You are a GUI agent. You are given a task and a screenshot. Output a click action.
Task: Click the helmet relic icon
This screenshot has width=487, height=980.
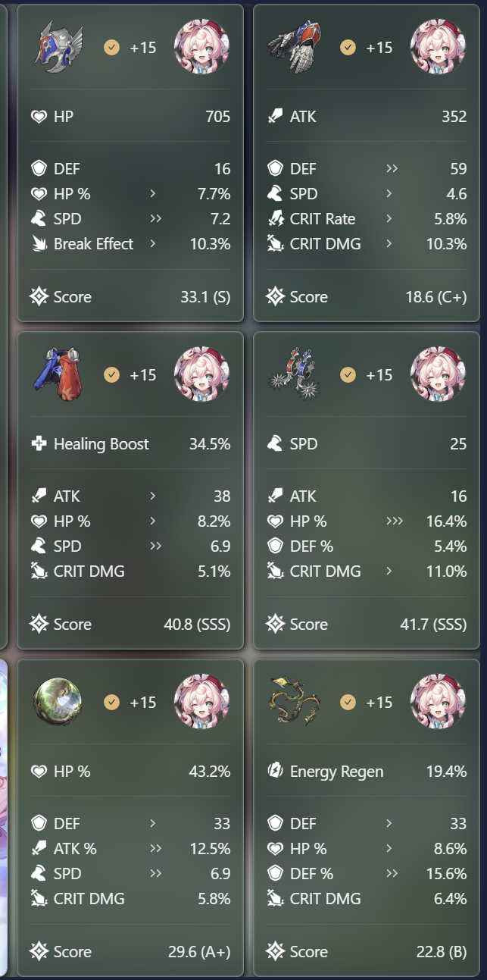click(58, 47)
